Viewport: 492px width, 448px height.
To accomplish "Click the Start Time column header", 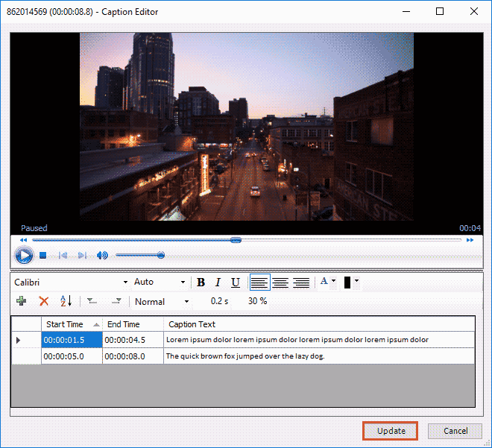I will click(x=65, y=324).
